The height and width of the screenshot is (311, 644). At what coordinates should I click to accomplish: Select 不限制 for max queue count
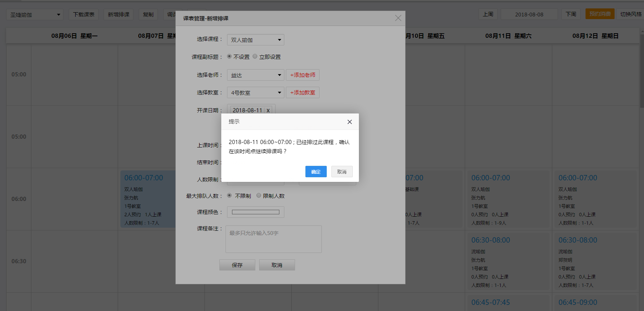click(x=229, y=196)
